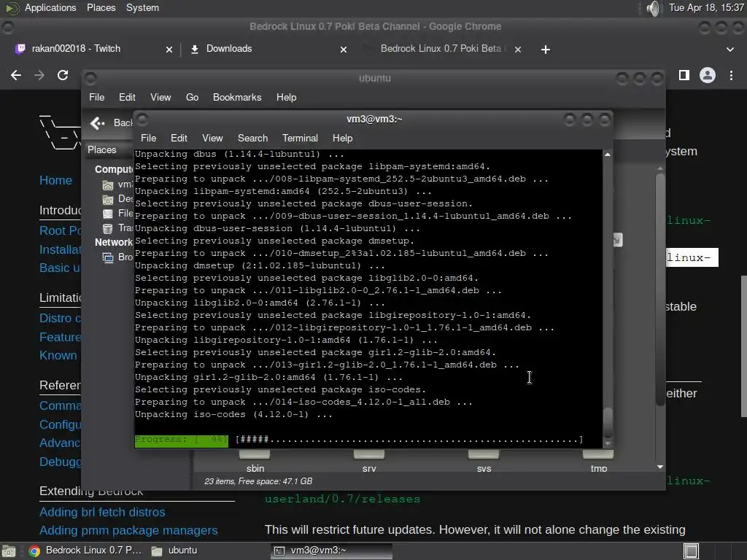Expand Chrome tab search chevron
747x560 pixels.
click(729, 50)
